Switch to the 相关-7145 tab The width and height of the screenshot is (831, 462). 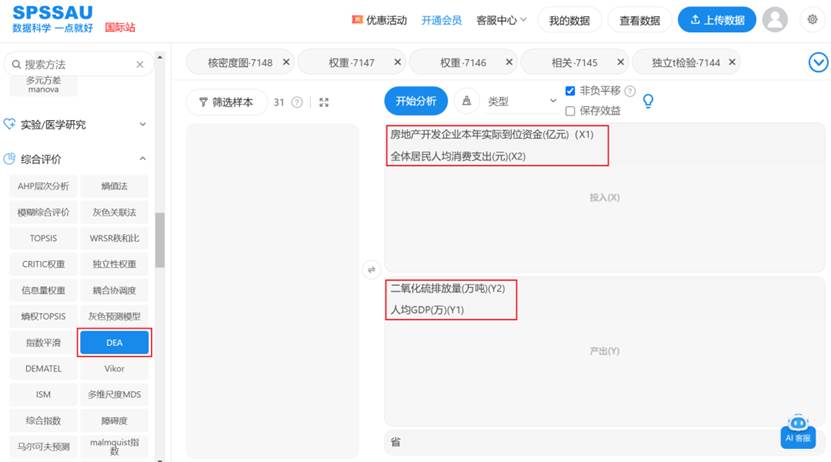coord(574,63)
